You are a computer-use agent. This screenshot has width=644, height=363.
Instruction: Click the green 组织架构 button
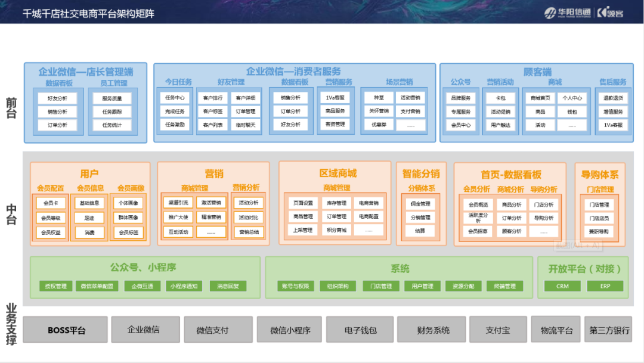(x=338, y=286)
